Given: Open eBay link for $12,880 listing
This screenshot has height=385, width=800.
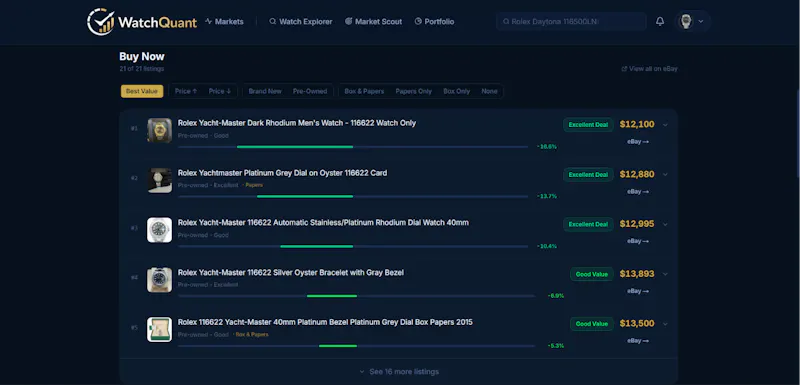Looking at the screenshot, I should coord(638,192).
